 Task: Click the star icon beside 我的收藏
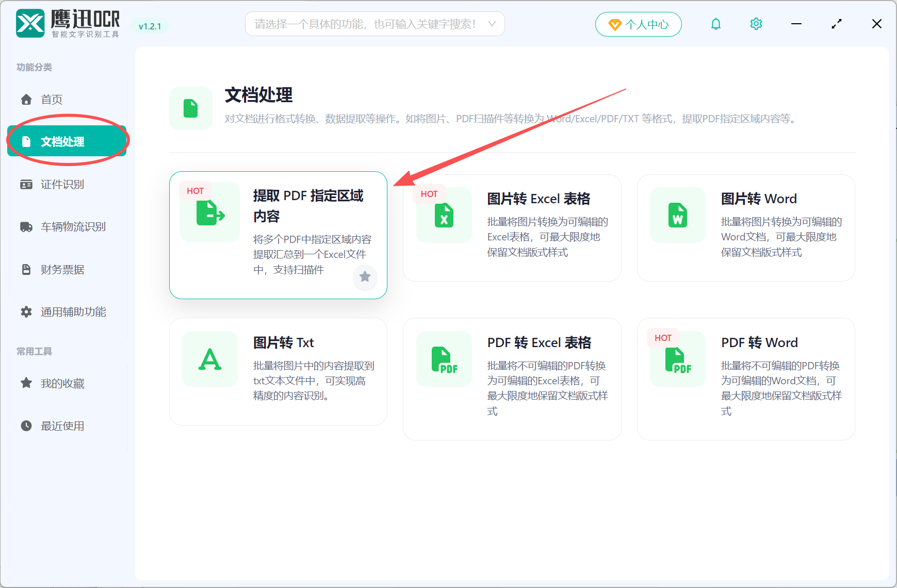pyautogui.click(x=26, y=383)
